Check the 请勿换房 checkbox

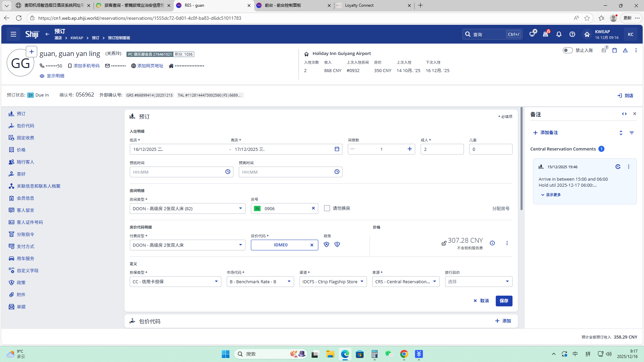327,208
